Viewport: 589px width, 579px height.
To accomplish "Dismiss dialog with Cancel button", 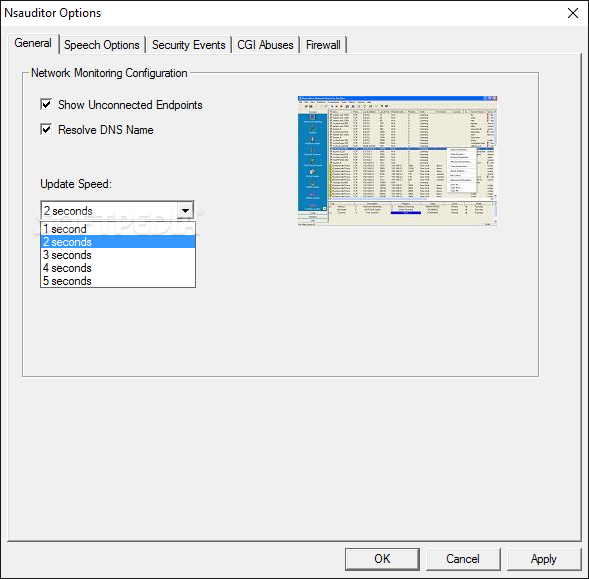I will 463,559.
